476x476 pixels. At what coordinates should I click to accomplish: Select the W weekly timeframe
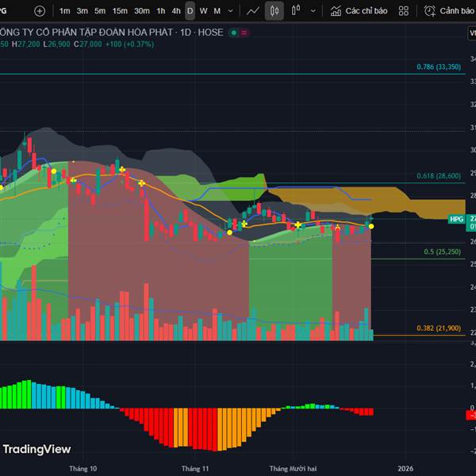coord(203,11)
